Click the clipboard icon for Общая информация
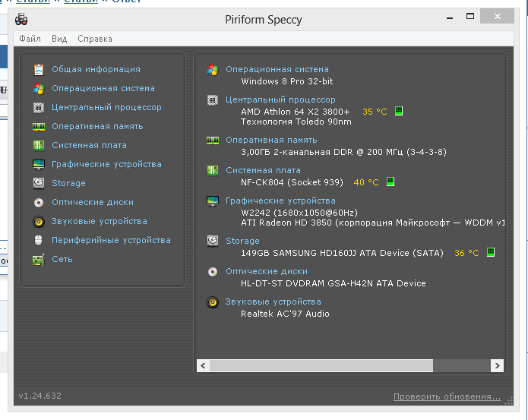The width and height of the screenshot is (528, 420). (x=39, y=70)
